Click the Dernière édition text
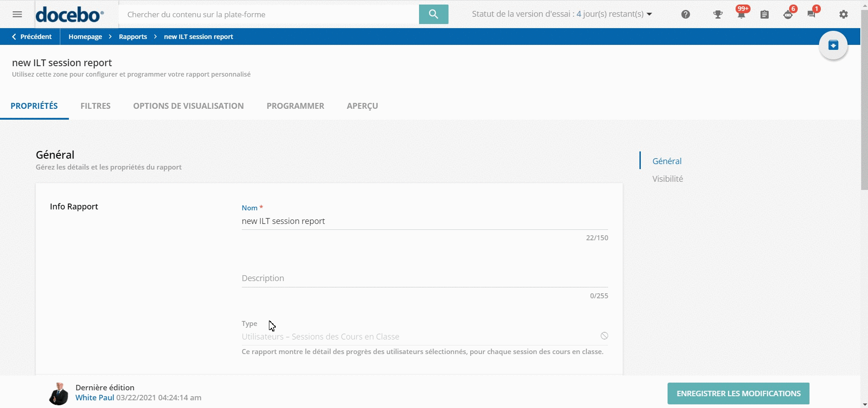 (x=105, y=388)
